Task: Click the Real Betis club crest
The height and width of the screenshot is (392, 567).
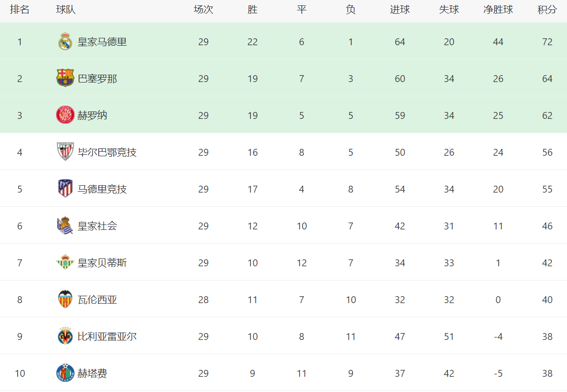Action: [x=65, y=263]
